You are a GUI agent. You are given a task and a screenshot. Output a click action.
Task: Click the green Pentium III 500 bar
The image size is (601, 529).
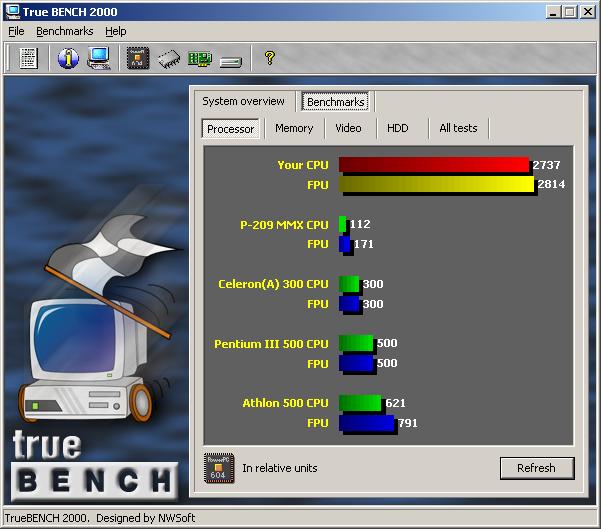pyautogui.click(x=356, y=343)
